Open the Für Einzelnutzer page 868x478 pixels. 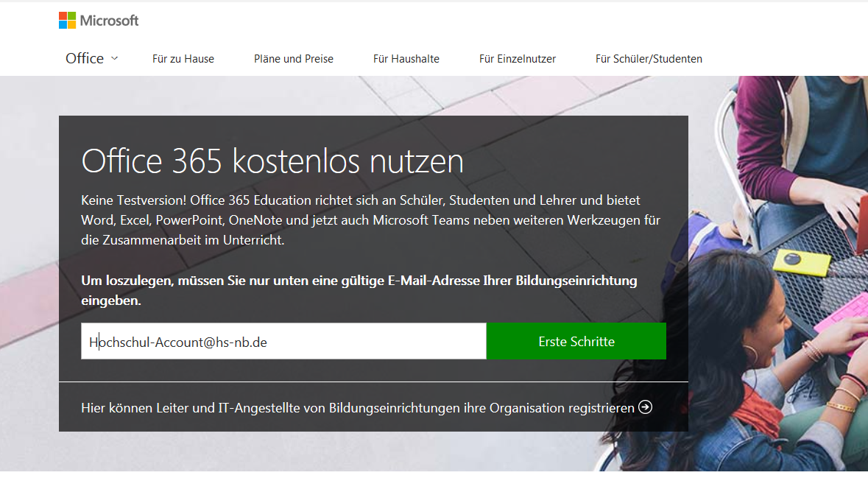[518, 59]
